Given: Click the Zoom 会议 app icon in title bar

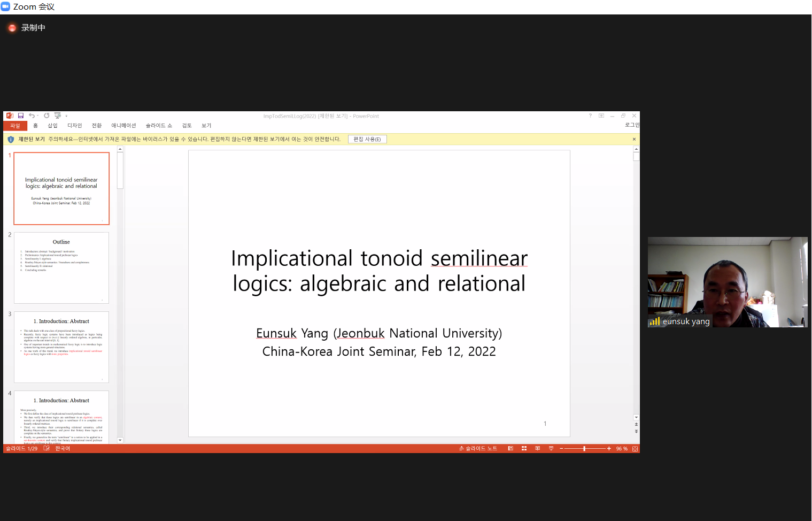Looking at the screenshot, I should (x=5, y=6).
